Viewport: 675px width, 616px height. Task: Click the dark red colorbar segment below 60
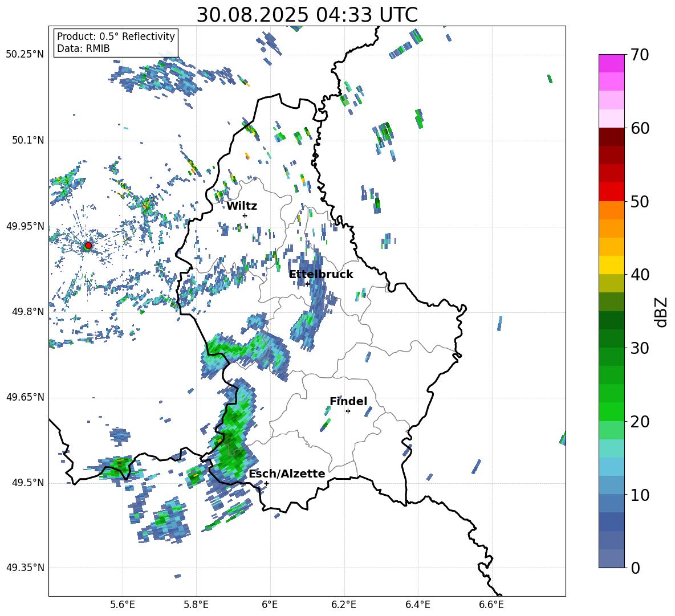click(x=611, y=137)
